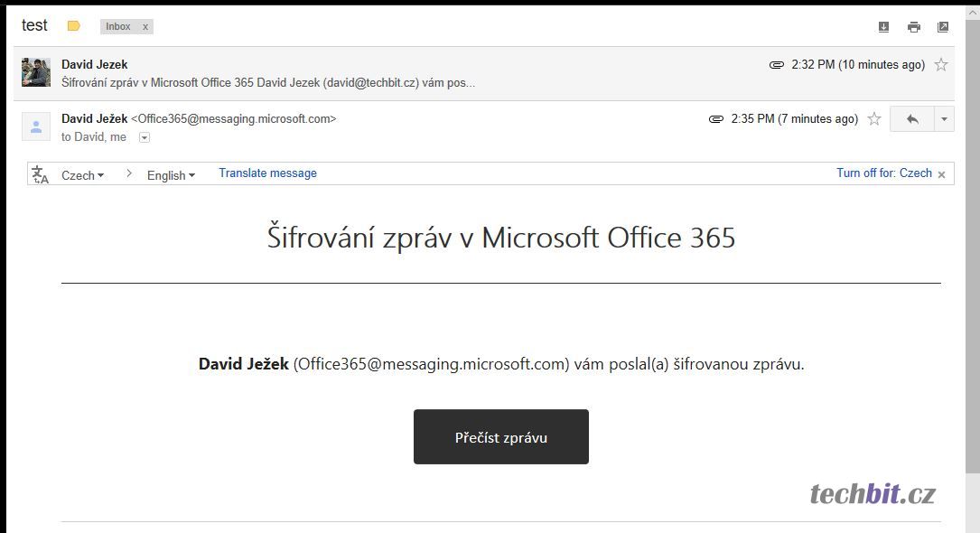This screenshot has height=533, width=980.
Task: Show details arrow next to recipients
Action: pos(145,137)
